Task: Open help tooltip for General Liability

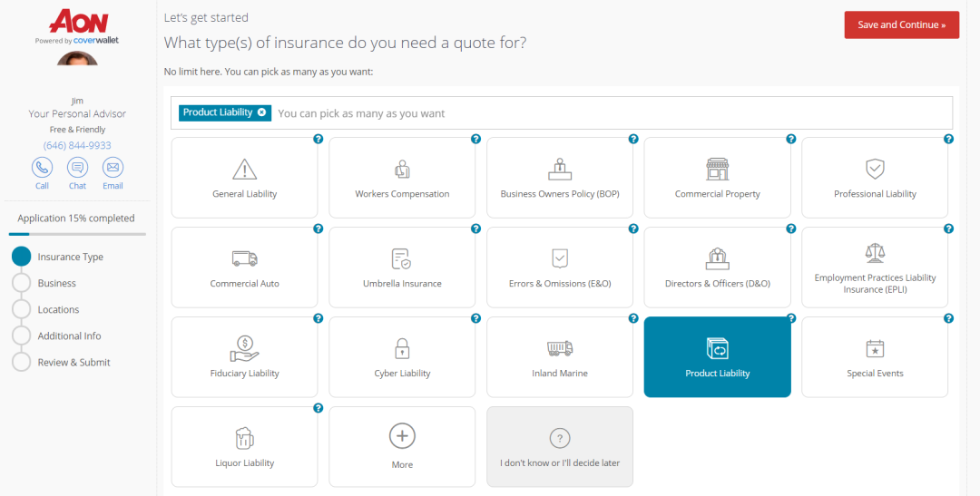Action: tap(318, 139)
